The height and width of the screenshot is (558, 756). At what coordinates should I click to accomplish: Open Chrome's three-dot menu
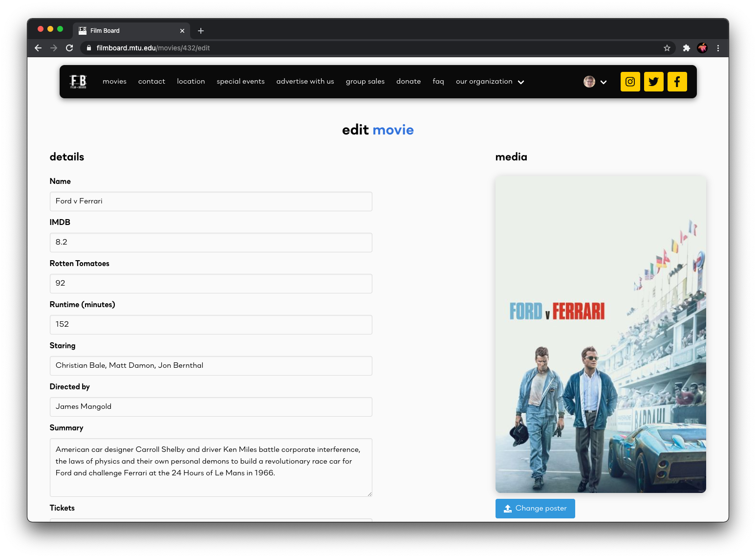[718, 48]
